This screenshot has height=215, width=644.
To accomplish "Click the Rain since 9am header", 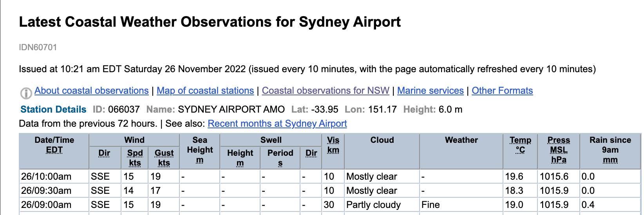I will coord(610,150).
